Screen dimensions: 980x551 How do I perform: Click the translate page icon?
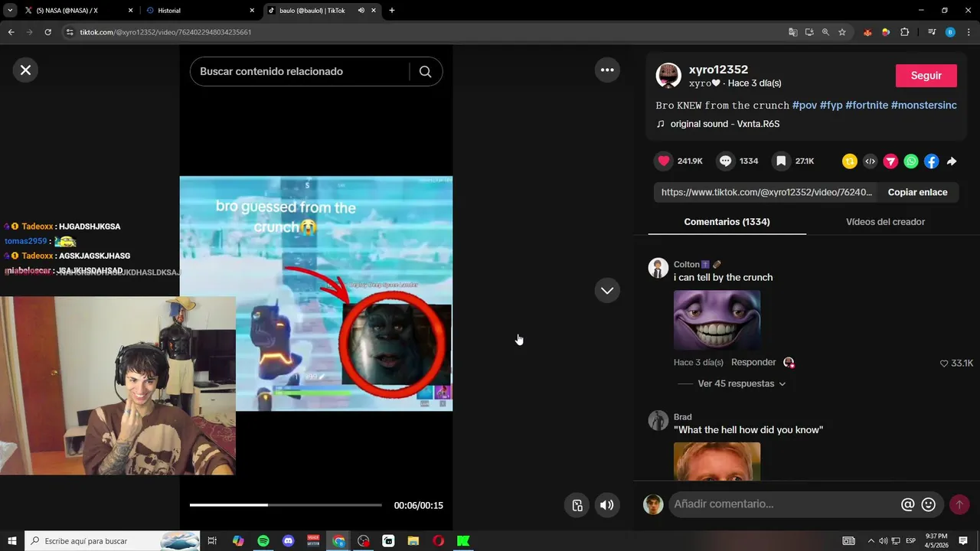point(793,32)
